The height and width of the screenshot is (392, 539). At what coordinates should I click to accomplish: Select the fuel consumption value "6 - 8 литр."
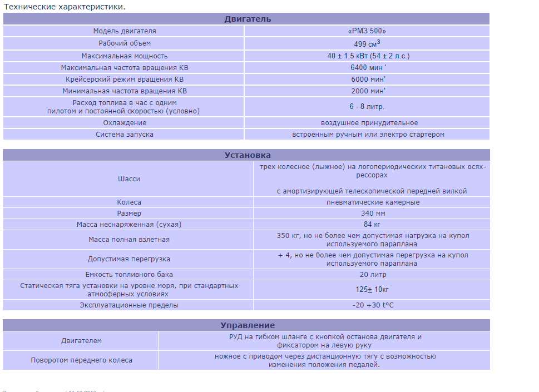pyautogui.click(x=367, y=106)
